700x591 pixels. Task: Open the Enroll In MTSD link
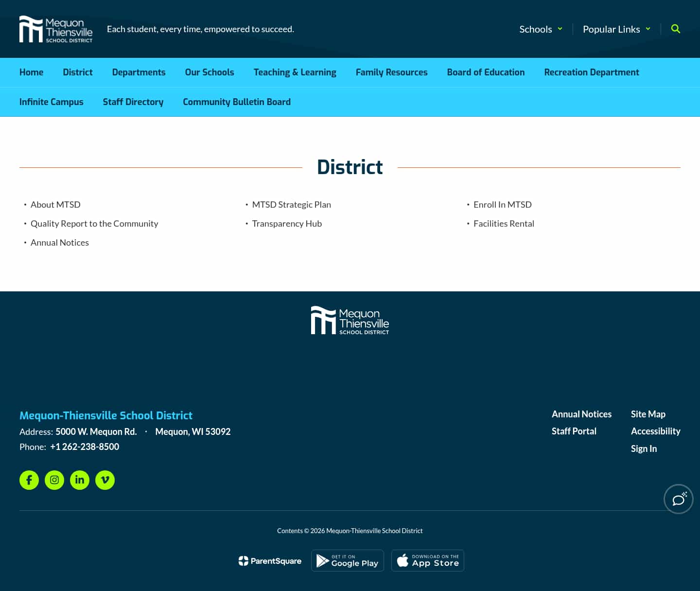click(503, 205)
